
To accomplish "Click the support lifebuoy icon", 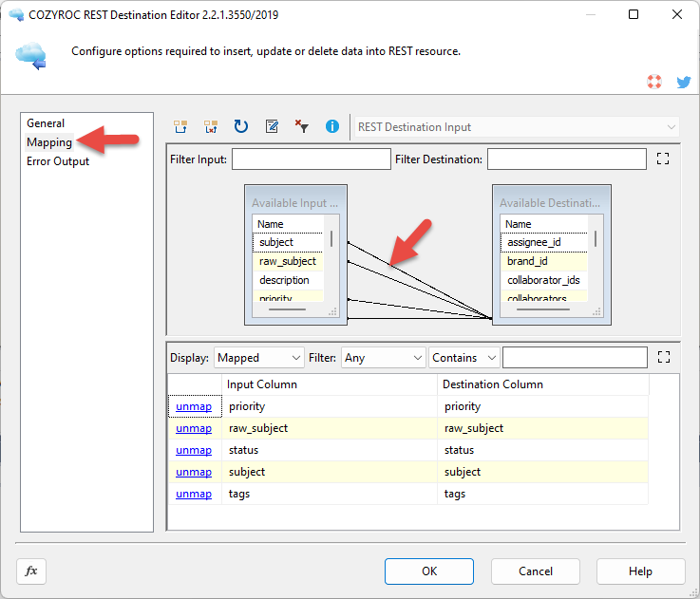I will coord(654,82).
